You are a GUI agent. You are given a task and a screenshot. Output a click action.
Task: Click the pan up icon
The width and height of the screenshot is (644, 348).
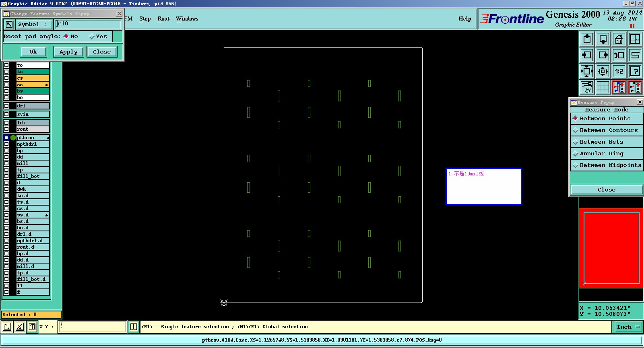click(x=587, y=39)
